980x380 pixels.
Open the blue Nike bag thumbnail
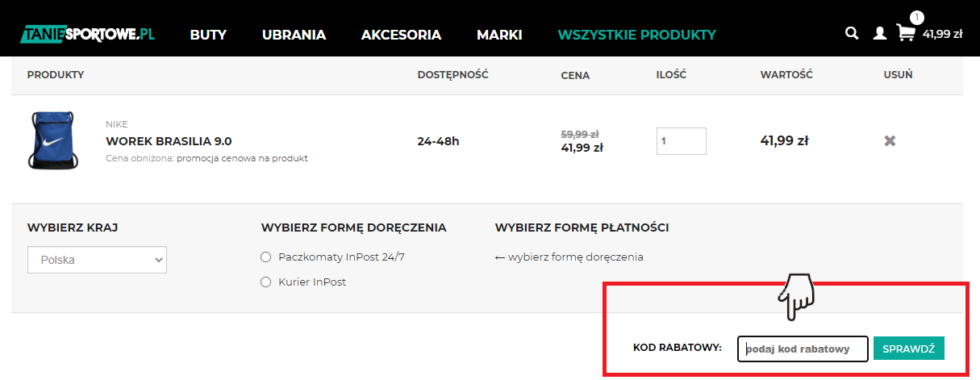52,140
